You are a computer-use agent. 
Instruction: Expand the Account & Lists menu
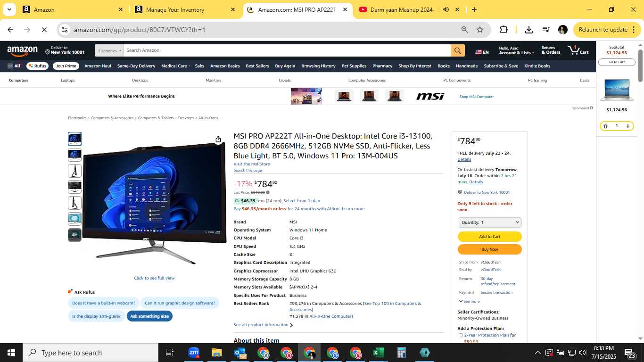pos(516,50)
